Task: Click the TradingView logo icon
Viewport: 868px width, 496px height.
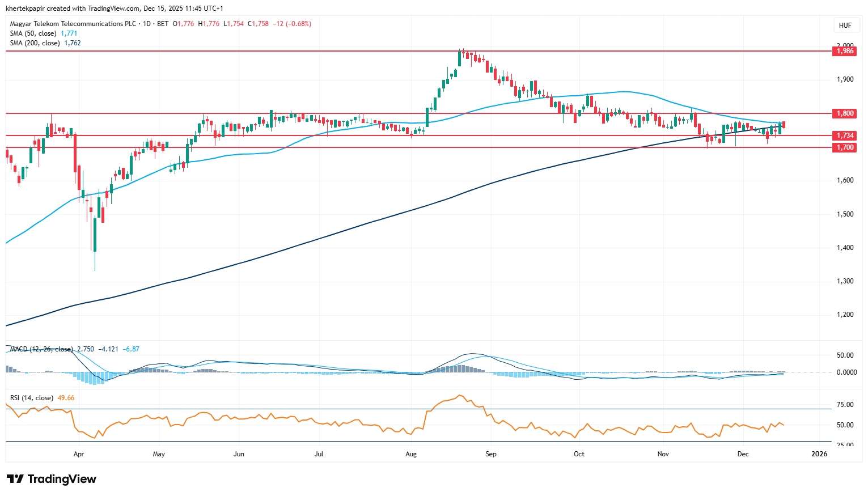Action: tap(15, 479)
